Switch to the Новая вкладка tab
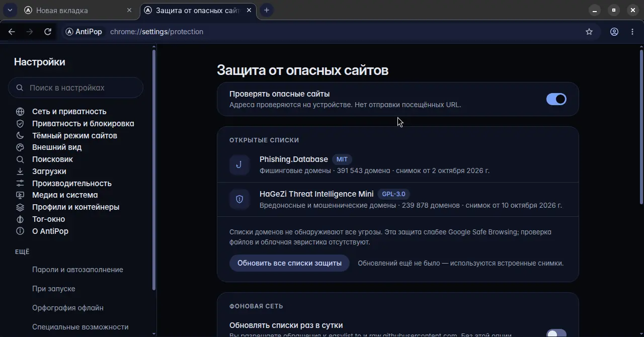This screenshot has height=337, width=644. point(78,10)
